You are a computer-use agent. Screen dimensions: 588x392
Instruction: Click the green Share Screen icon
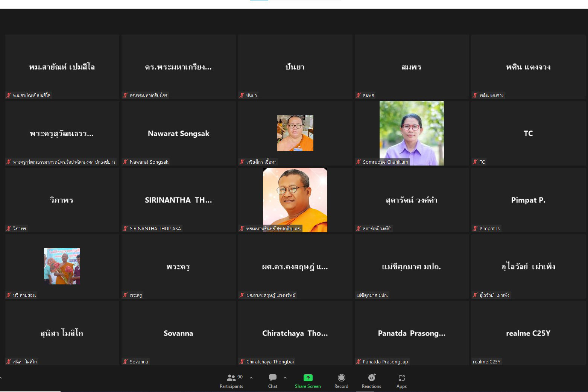pos(308,378)
